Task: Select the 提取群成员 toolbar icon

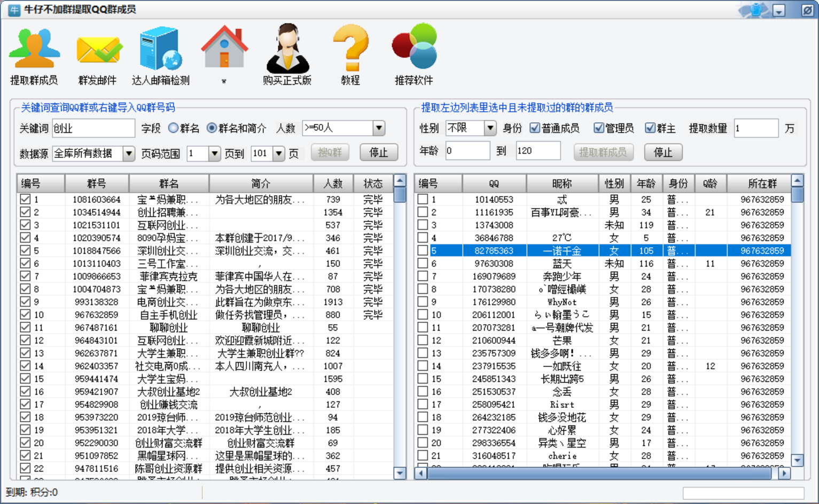Action: pos(35,51)
